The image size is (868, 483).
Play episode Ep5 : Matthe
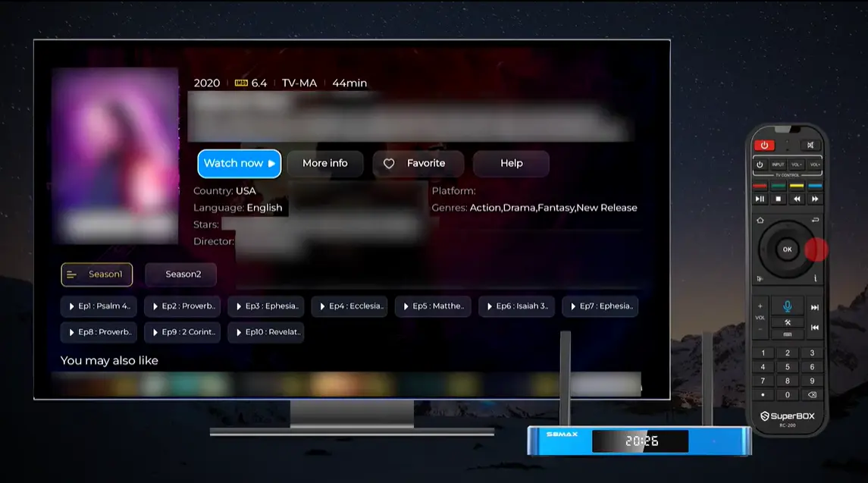[433, 306]
